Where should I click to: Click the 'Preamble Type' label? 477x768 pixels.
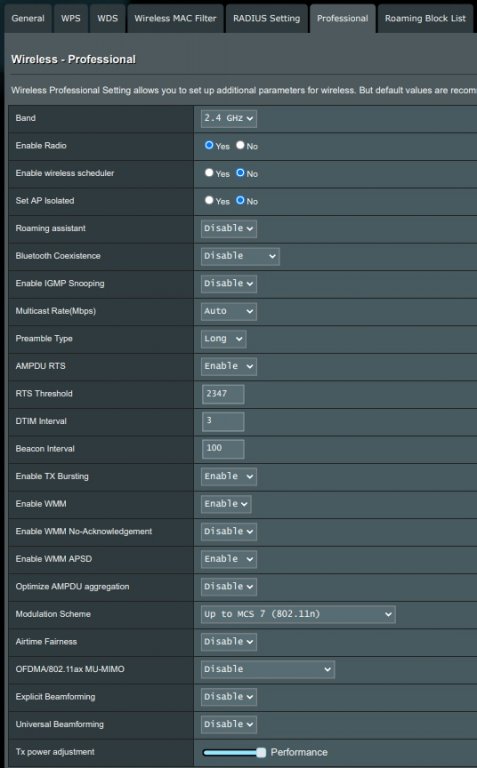tap(44, 338)
